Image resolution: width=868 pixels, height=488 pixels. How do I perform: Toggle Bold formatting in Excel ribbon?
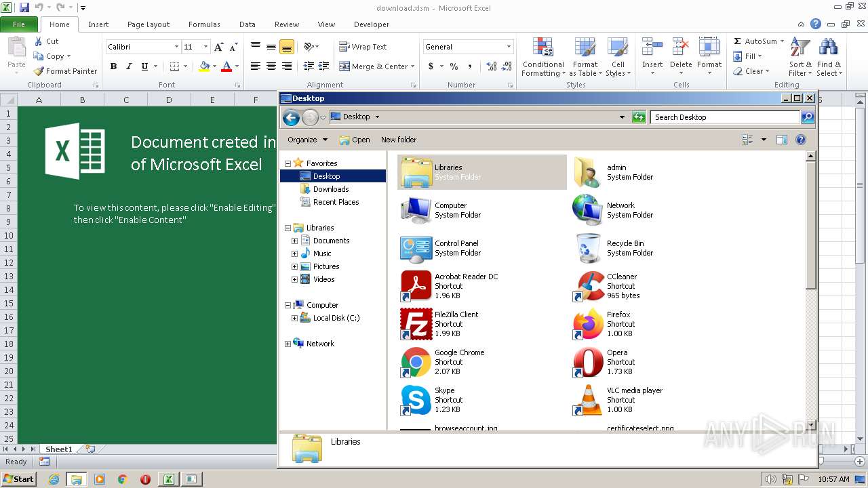[113, 66]
